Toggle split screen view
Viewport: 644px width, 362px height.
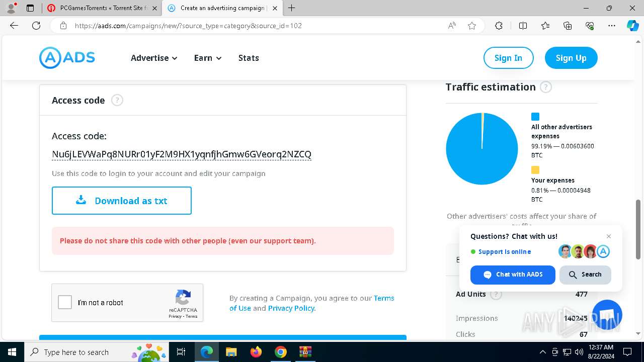(523, 26)
